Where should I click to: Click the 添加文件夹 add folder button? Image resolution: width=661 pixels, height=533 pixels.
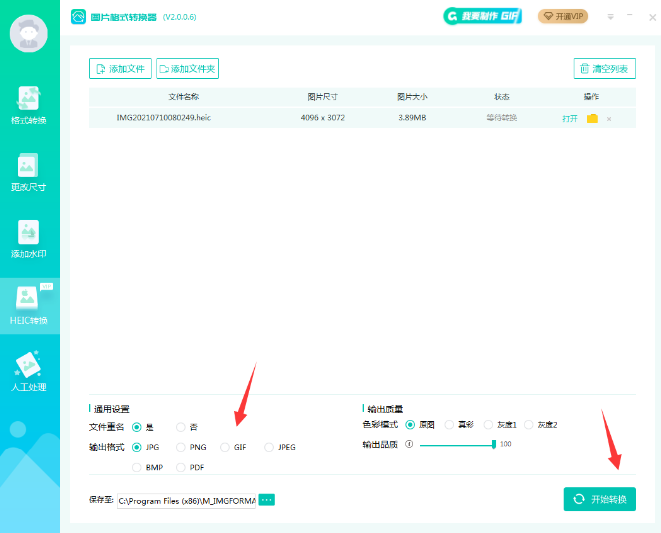[188, 69]
